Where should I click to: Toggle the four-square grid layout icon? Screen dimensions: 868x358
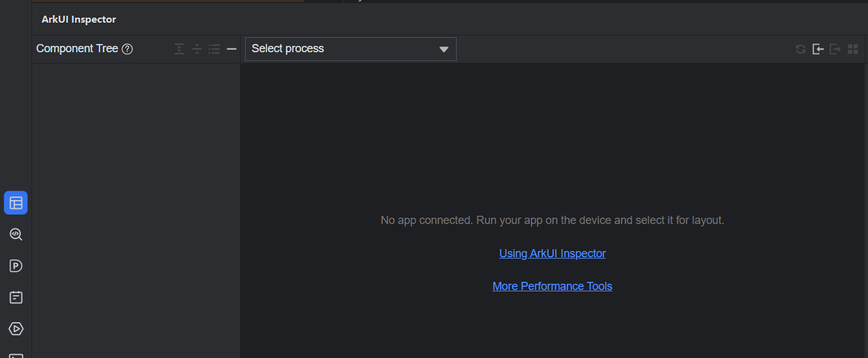pyautogui.click(x=853, y=49)
